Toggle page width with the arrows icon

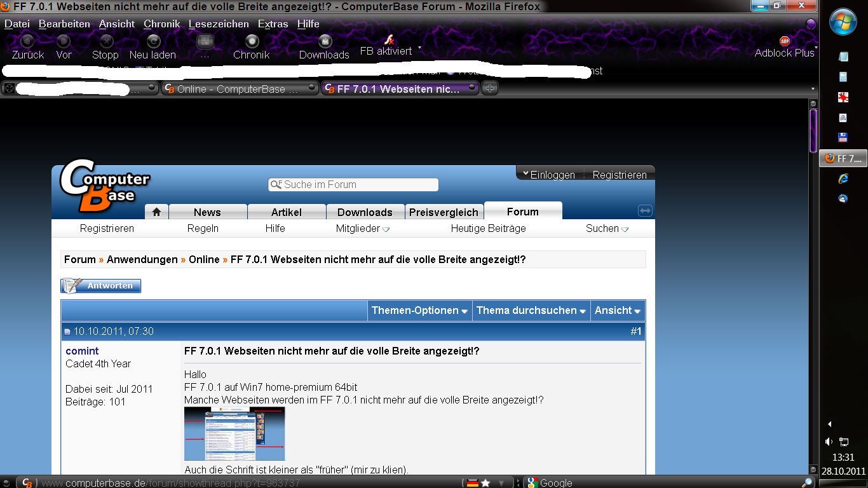(645, 210)
